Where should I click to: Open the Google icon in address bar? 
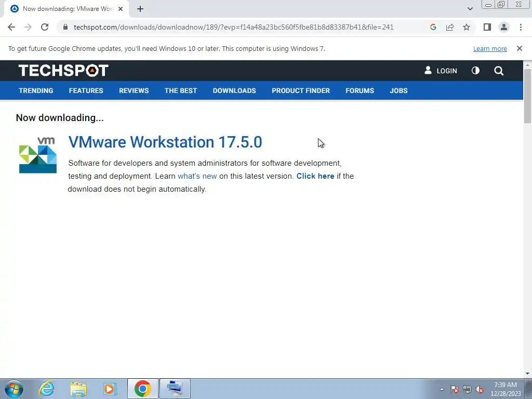point(433,27)
